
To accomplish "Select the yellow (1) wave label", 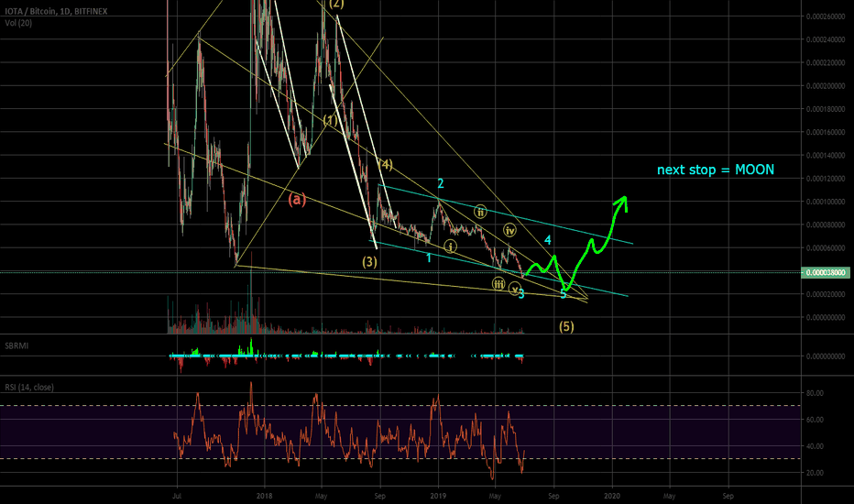I will click(330, 120).
